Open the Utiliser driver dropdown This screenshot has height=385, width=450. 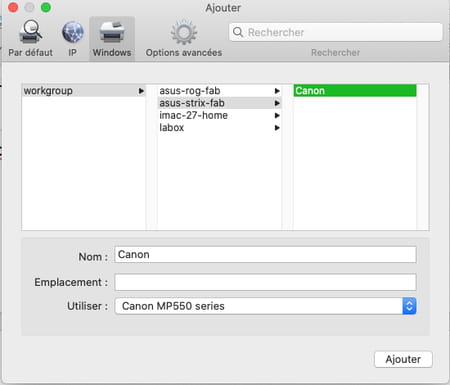265,306
